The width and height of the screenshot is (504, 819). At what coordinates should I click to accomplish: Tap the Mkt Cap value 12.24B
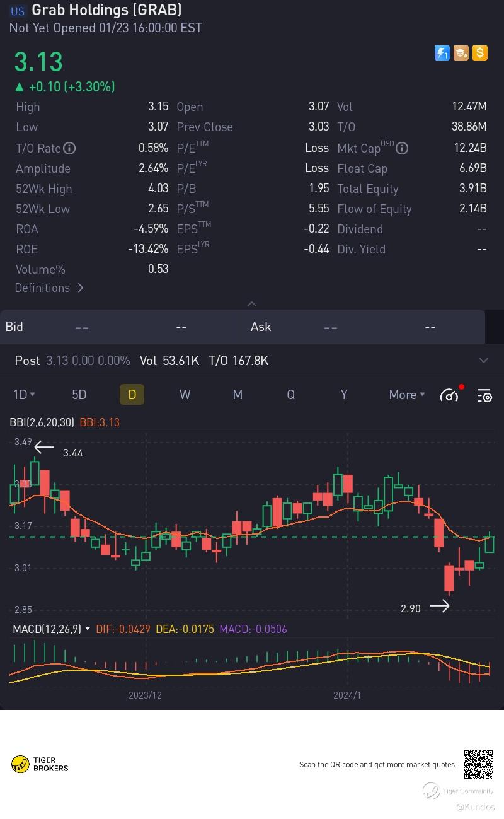click(x=470, y=148)
